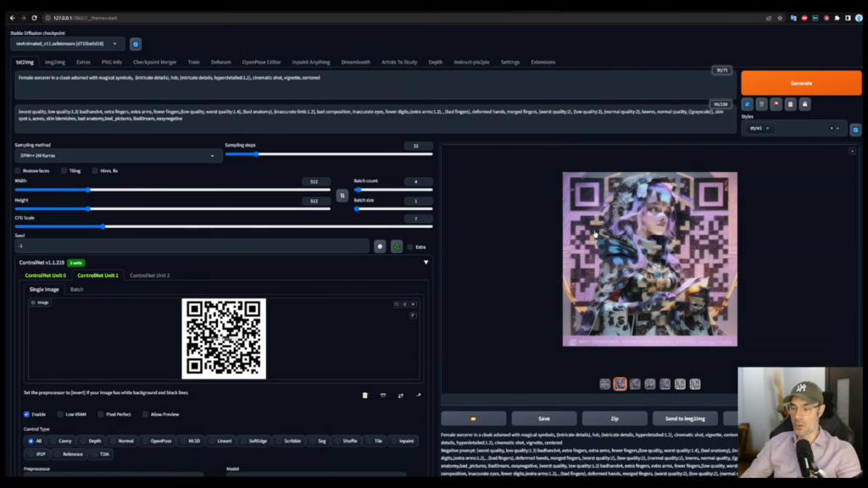Open output folder button
The width and height of the screenshot is (868, 488).
click(x=473, y=419)
